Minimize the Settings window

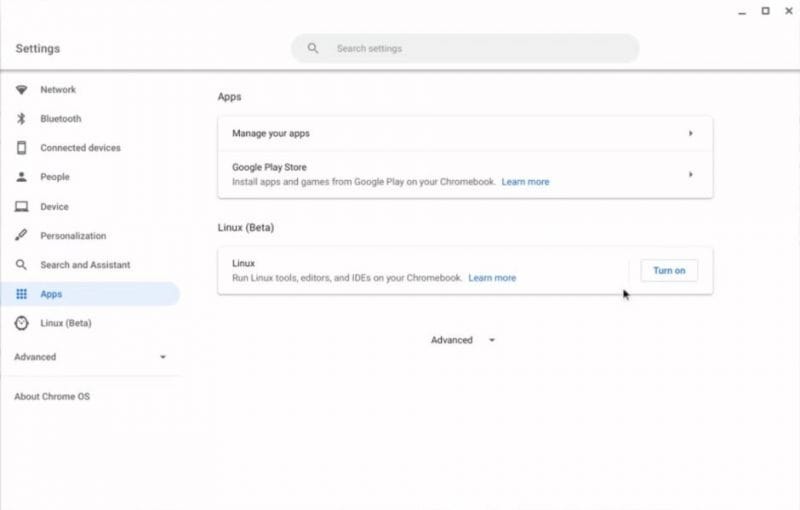pyautogui.click(x=742, y=11)
